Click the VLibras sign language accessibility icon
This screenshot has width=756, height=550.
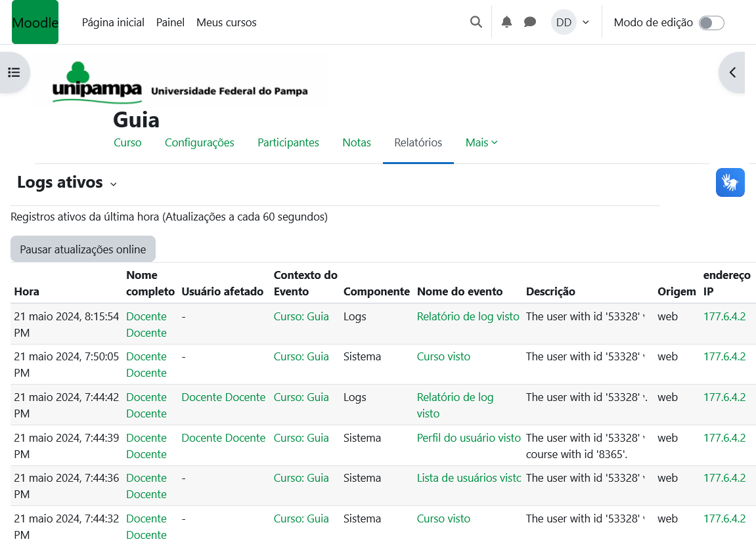[730, 182]
